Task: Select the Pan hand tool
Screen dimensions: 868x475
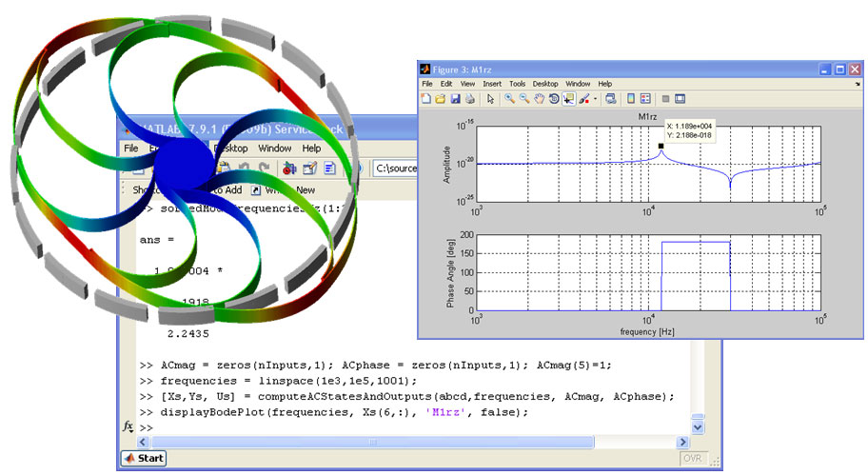Action: coord(539,99)
